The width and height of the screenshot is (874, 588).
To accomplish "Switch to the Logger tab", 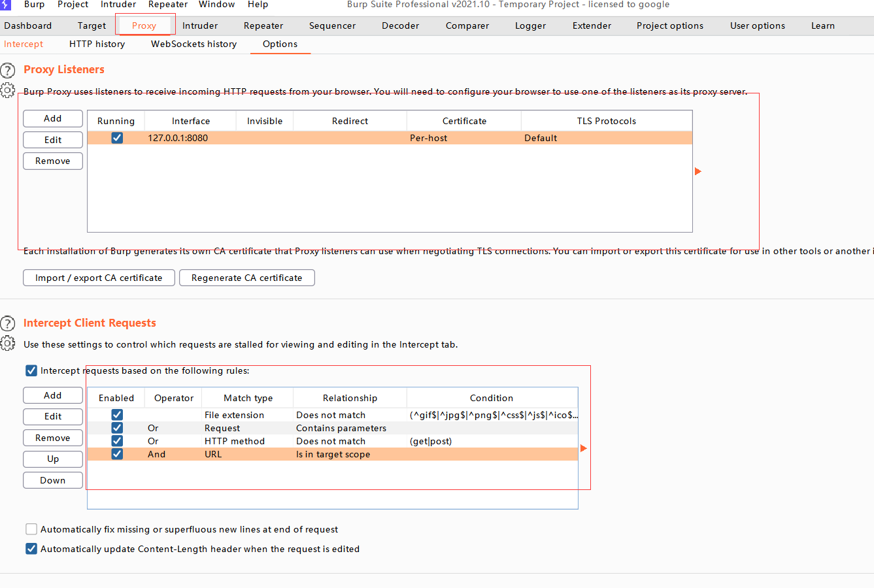I will (x=530, y=25).
